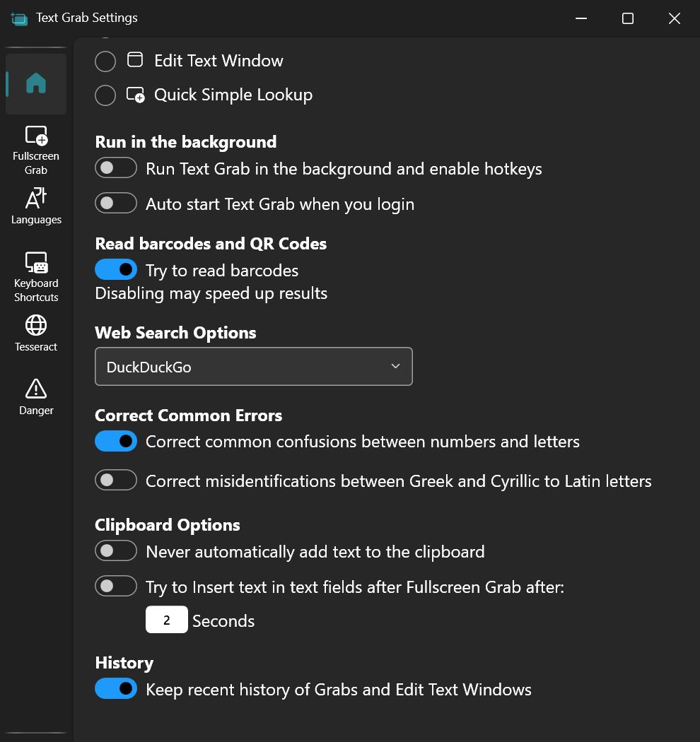The height and width of the screenshot is (742, 700).
Task: Turn off number and letter confusion correction
Action: pos(116,441)
